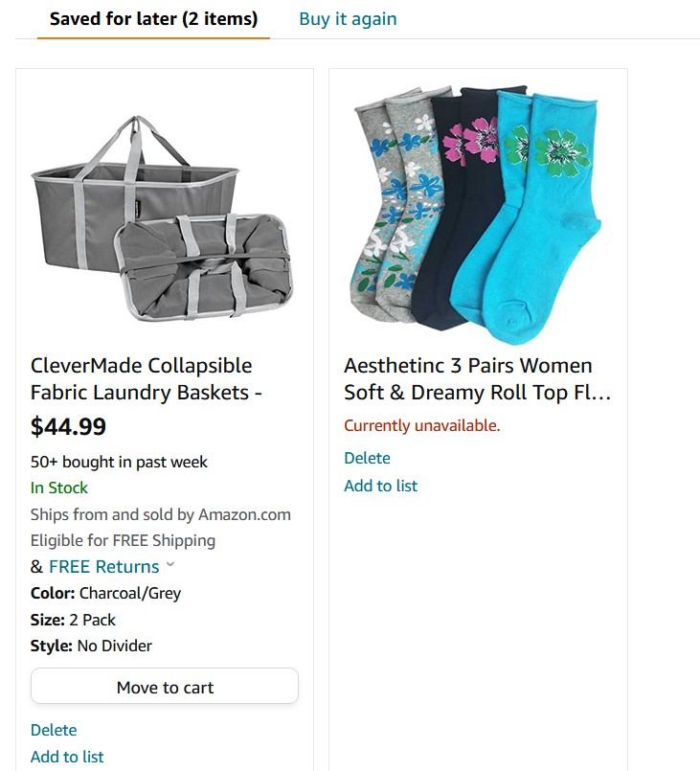This screenshot has width=700, height=771.
Task: Open the Saved for later tab
Action: click(x=153, y=19)
